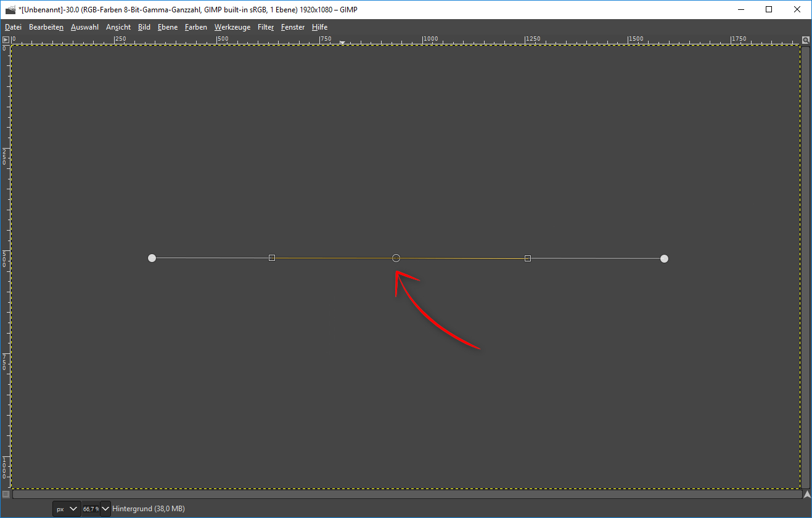Open the Ebene menu
This screenshot has width=812, height=518.
click(167, 27)
